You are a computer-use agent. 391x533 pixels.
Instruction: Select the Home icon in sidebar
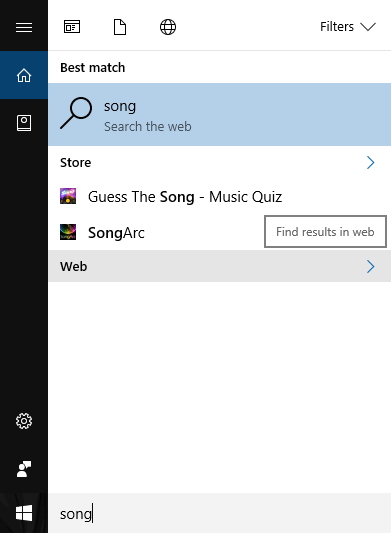tap(24, 75)
